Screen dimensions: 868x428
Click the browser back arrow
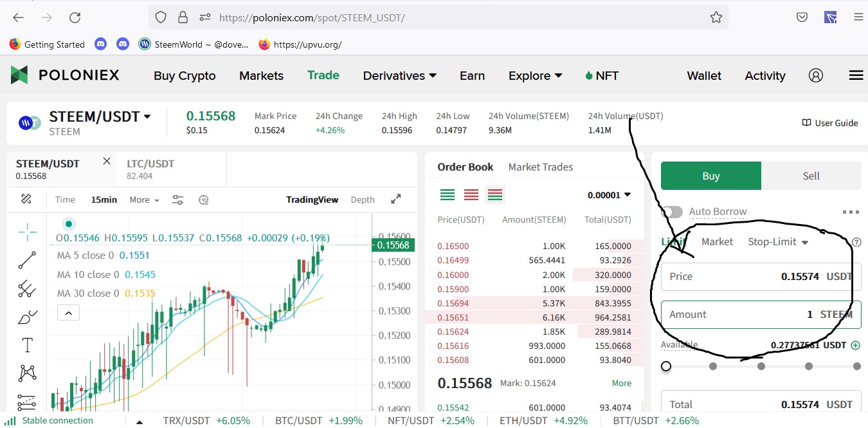(18, 17)
